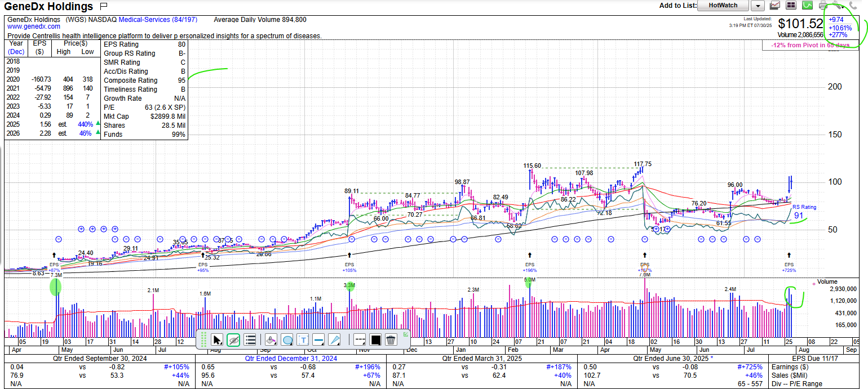The height and width of the screenshot is (389, 868).
Task: Toggle hide annotations eye icon
Action: point(233,339)
